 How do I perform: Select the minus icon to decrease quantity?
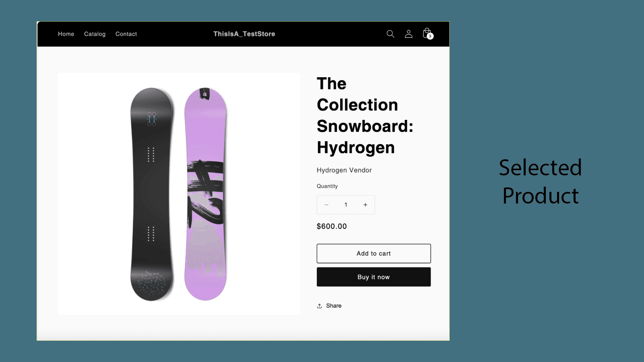coord(326,205)
